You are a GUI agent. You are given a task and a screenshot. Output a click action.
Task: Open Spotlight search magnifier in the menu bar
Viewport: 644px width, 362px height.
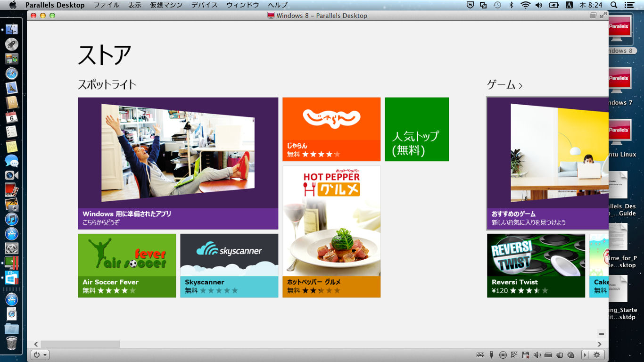pos(614,5)
